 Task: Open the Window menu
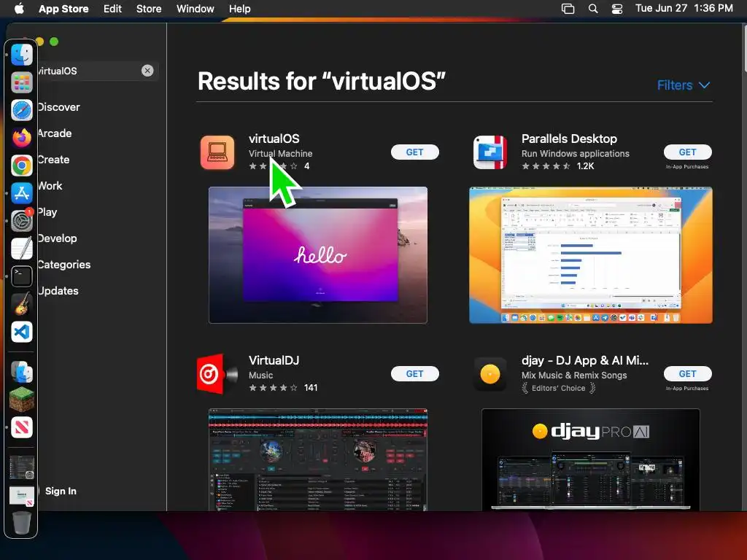pyautogui.click(x=196, y=9)
